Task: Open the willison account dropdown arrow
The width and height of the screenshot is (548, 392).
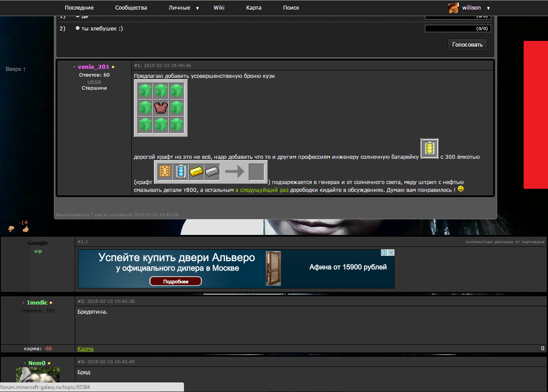Action: (x=488, y=8)
